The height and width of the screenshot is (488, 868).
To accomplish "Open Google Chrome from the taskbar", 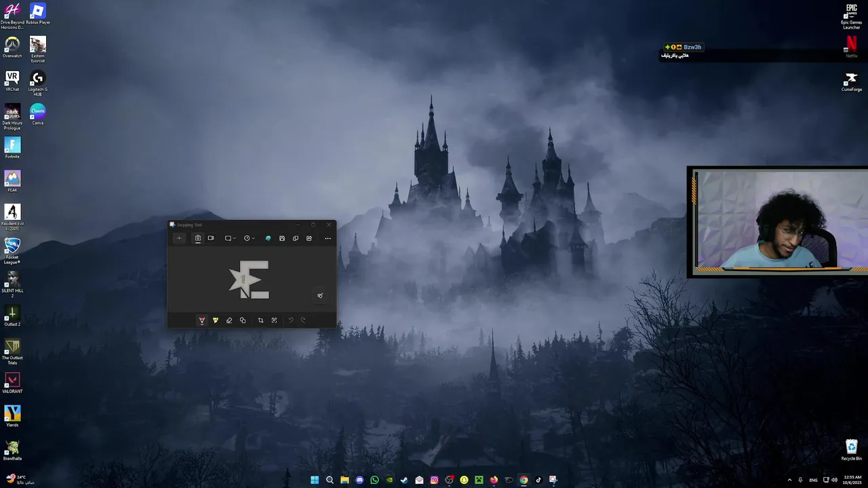I will [524, 480].
